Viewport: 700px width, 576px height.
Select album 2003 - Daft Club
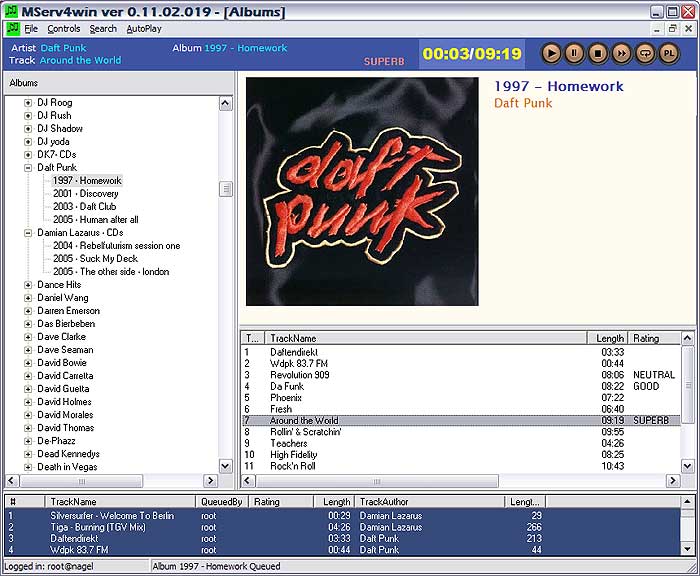[x=84, y=207]
